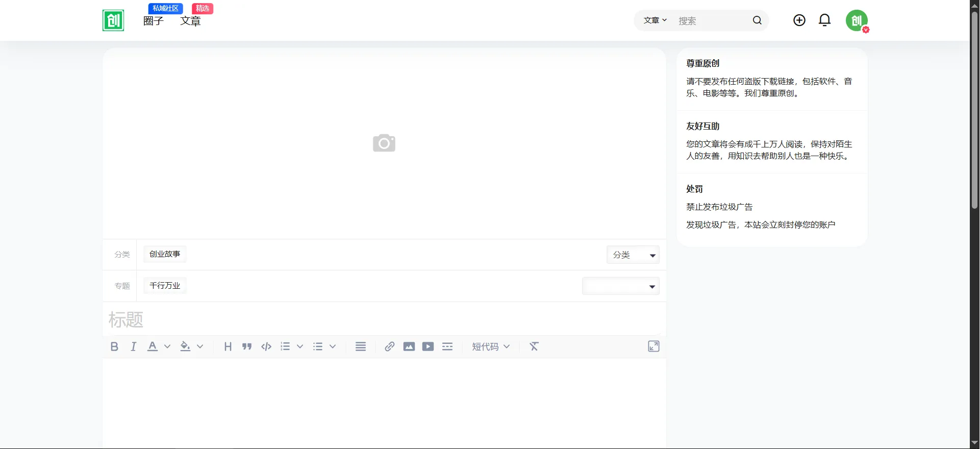Viewport: 980px width, 449px height.
Task: Toggle italic formatting
Action: [x=133, y=346]
